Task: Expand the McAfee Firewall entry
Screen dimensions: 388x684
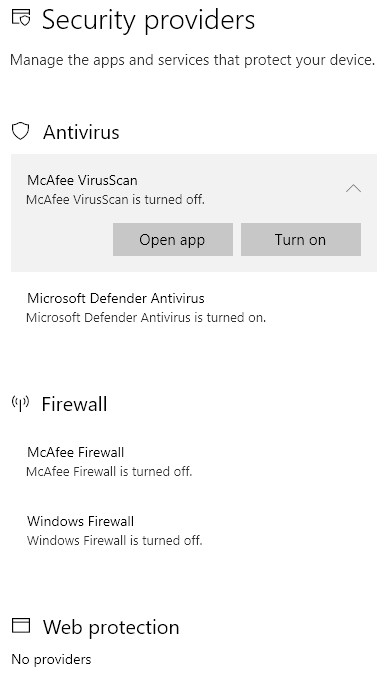Action: point(194,462)
